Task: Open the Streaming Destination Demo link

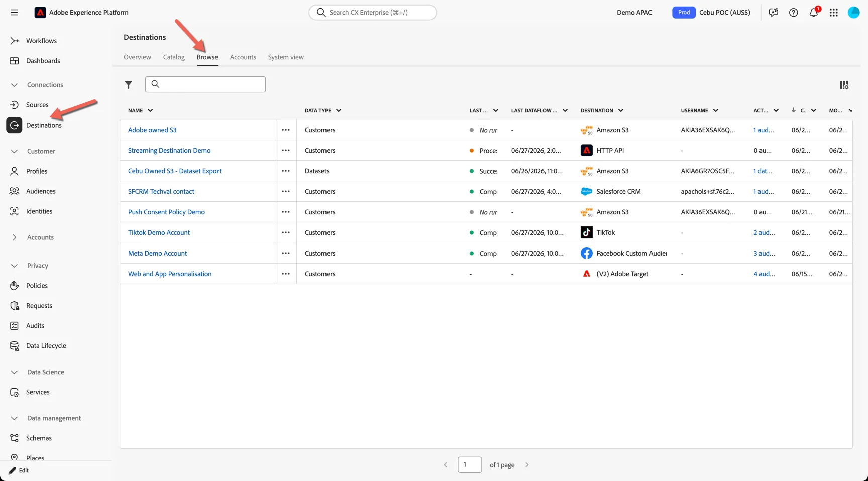Action: tap(169, 150)
